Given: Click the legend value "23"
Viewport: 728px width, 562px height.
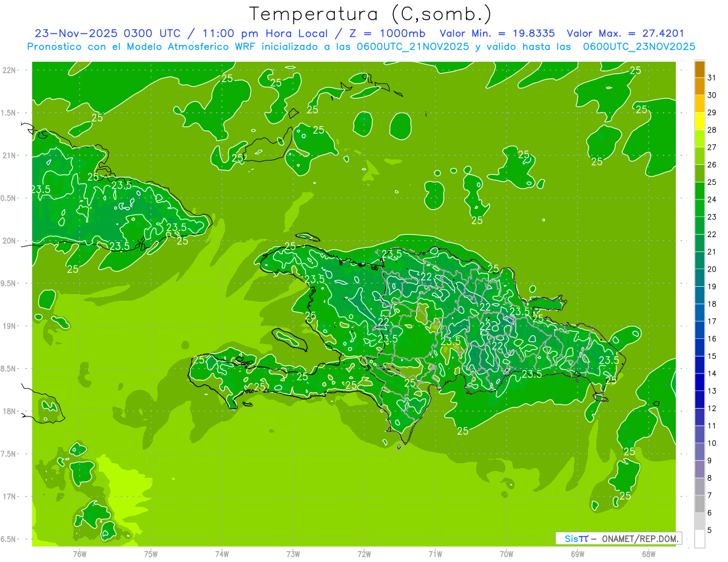Looking at the screenshot, I should tap(712, 217).
